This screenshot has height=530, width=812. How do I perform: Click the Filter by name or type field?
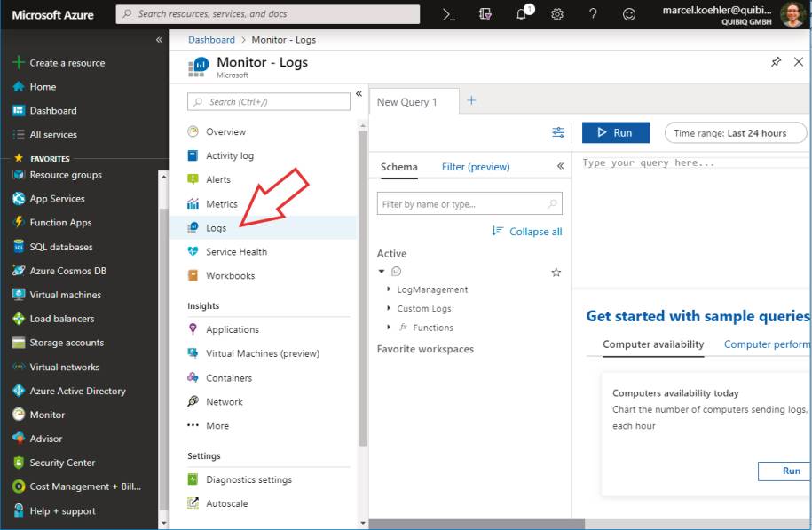coord(469,203)
